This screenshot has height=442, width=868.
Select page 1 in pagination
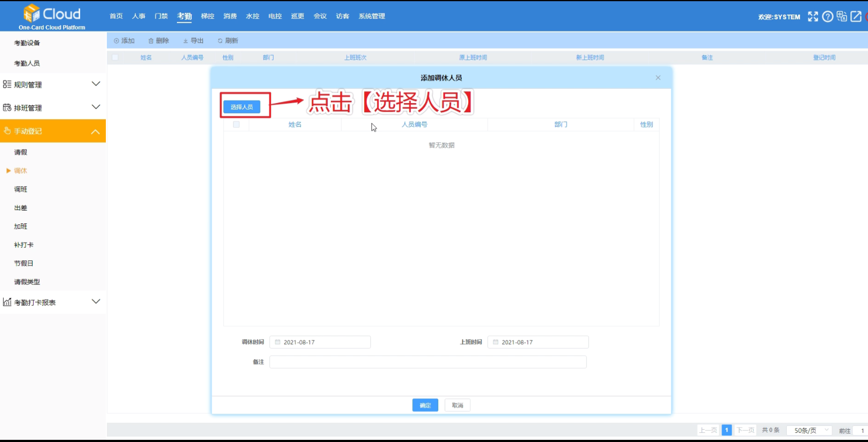[x=727, y=430]
